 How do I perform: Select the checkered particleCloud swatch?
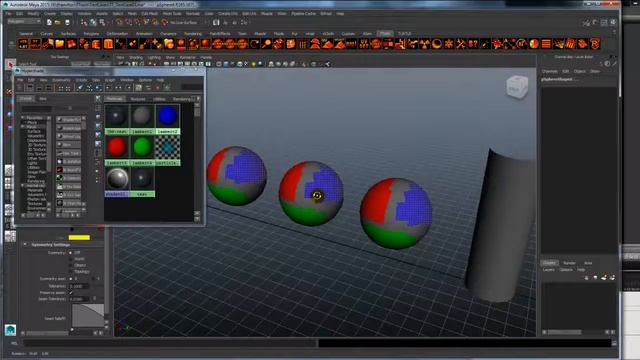pyautogui.click(x=167, y=147)
